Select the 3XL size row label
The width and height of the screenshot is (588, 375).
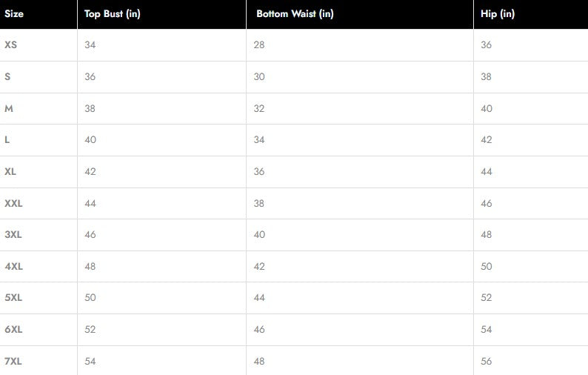pos(13,234)
